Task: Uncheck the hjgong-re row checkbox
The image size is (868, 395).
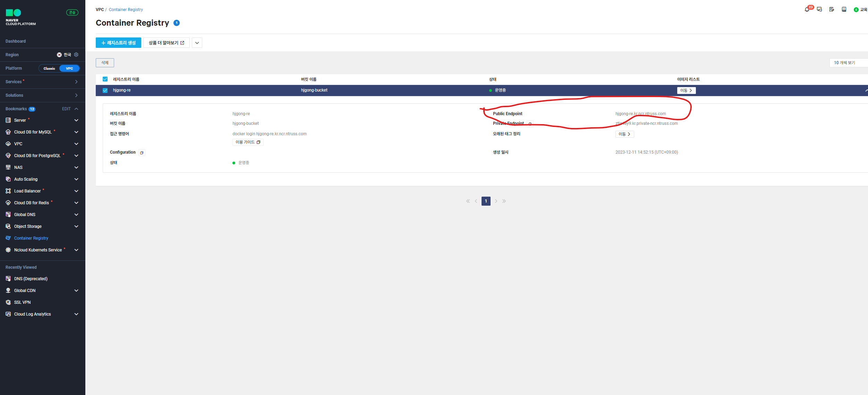Action: point(105,90)
